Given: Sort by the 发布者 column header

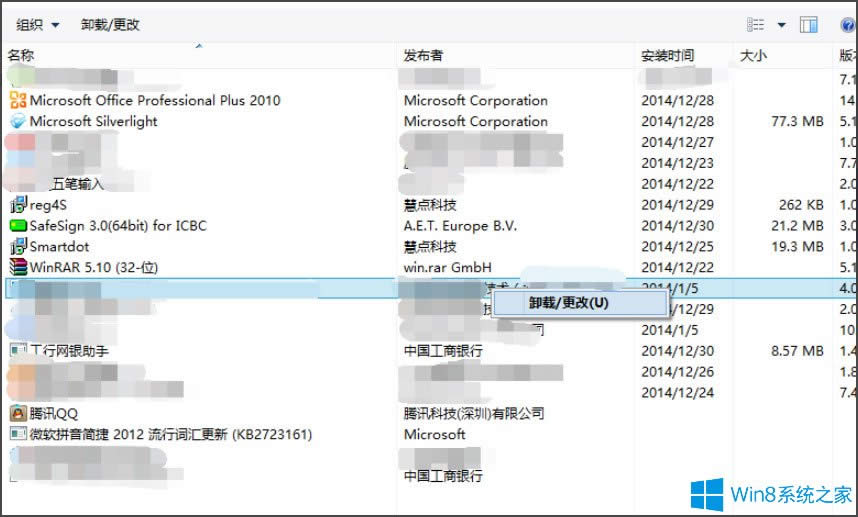Looking at the screenshot, I should click(423, 55).
